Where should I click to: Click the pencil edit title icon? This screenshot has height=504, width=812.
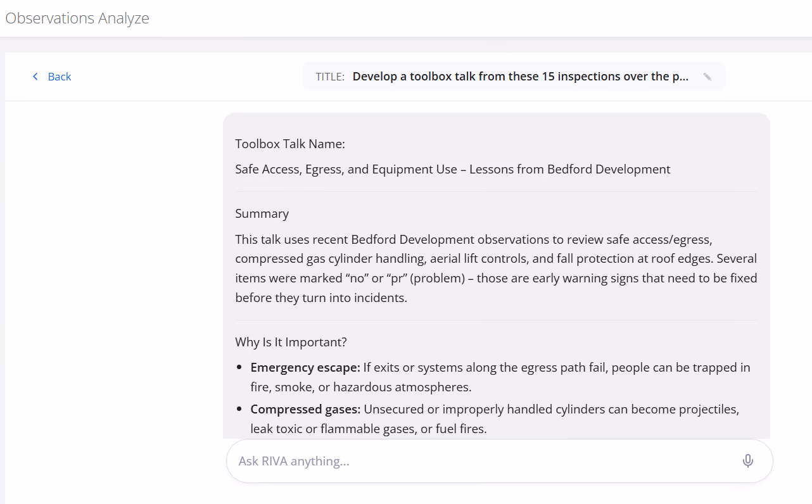[x=707, y=77]
